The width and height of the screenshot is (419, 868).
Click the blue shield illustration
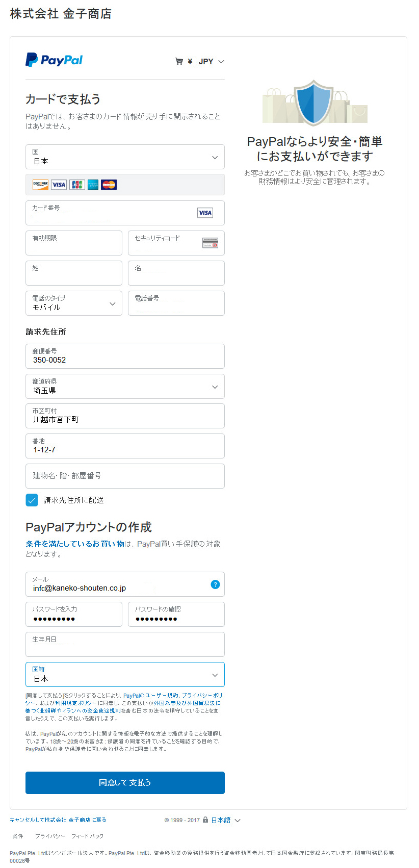(x=315, y=103)
